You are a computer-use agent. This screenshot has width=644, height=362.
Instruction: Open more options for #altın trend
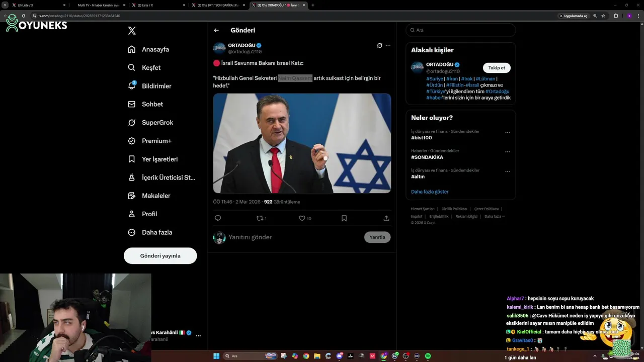(x=507, y=171)
